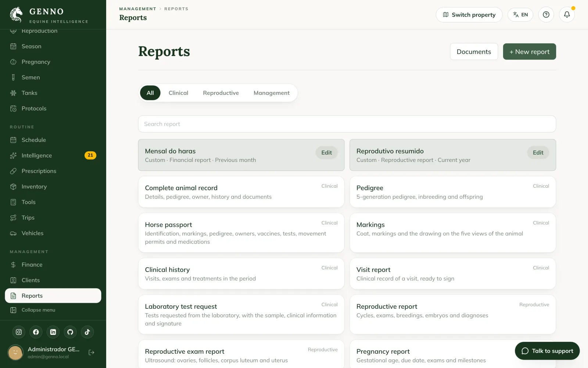
Task: Click the Vehicles car icon
Action: tap(13, 233)
